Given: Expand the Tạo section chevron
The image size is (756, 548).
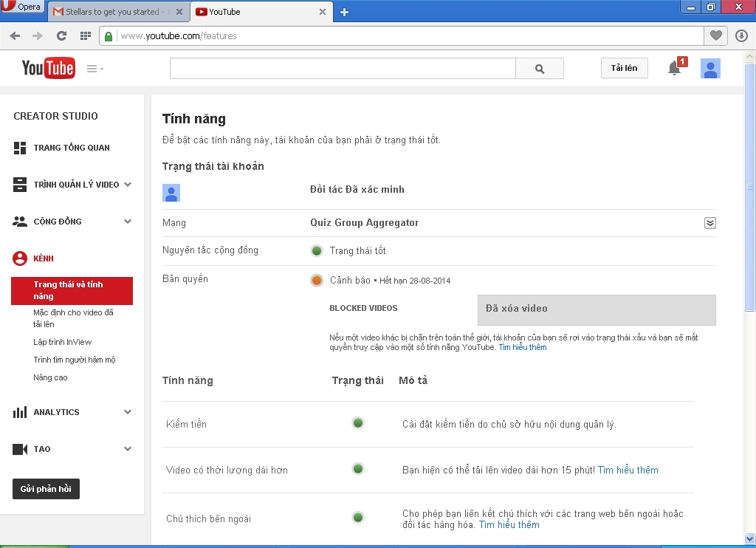Looking at the screenshot, I should tap(128, 448).
